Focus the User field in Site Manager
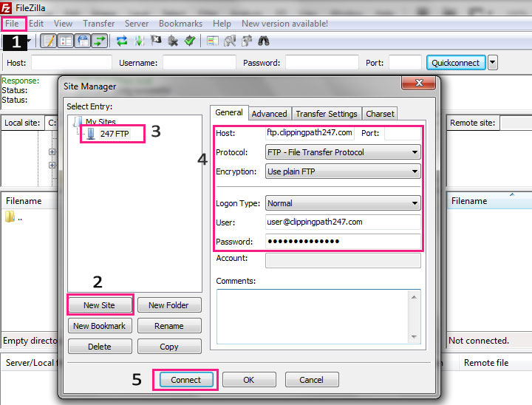Screen dimensions: 532x405 [343, 222]
